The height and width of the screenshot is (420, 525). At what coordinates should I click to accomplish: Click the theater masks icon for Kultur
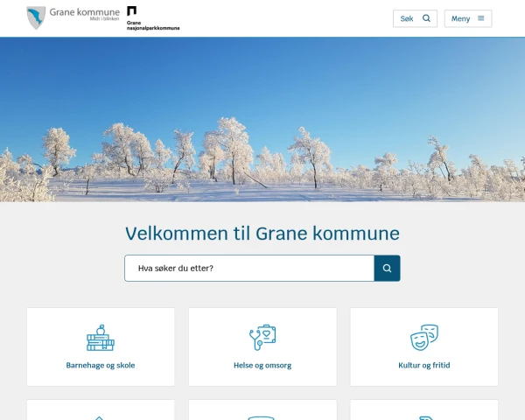click(x=424, y=337)
